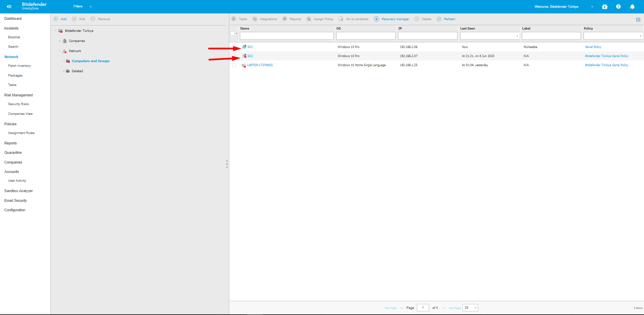
Task: Open the help question mark icon
Action: (x=618, y=7)
